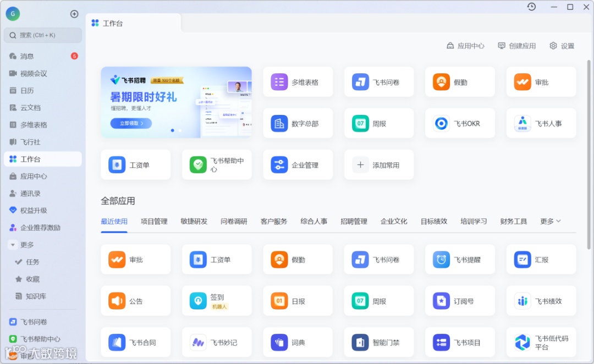Open 审批 in the favorites grid
The width and height of the screenshot is (594, 364).
click(541, 82)
